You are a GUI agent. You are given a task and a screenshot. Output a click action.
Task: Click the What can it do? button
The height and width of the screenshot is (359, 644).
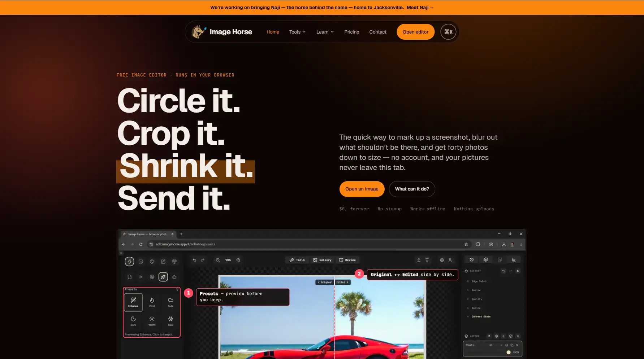click(x=412, y=189)
